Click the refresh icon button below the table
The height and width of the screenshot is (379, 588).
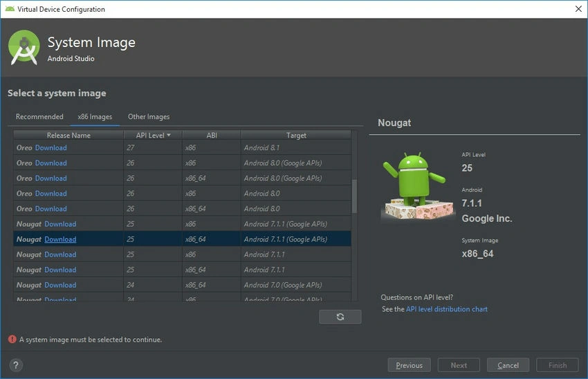340,317
